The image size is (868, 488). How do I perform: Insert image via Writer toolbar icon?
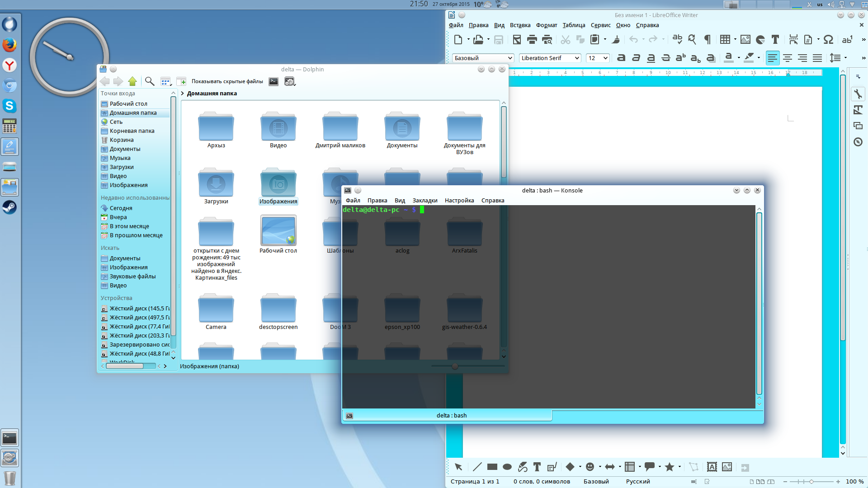point(745,40)
